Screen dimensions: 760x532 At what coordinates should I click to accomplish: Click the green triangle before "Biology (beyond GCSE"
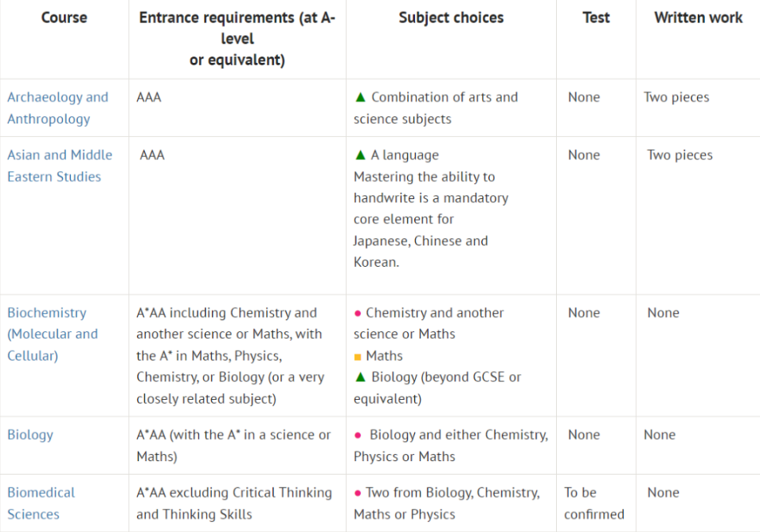coord(360,377)
